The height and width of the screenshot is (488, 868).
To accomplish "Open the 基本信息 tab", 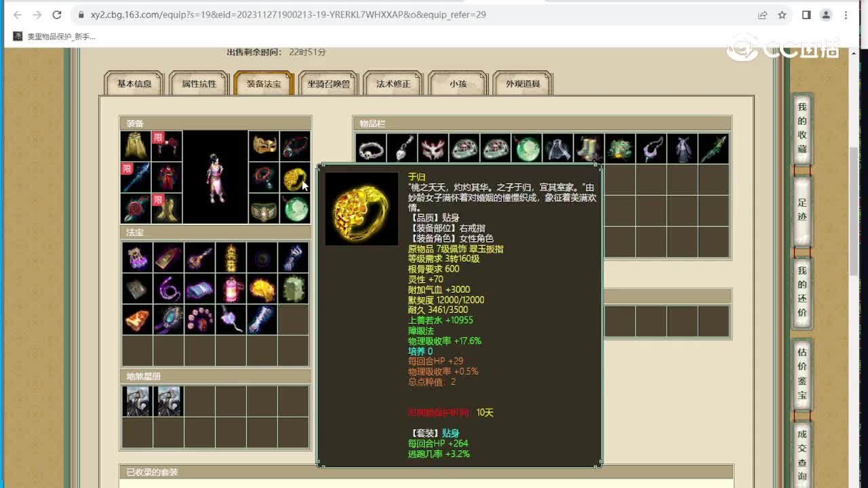I will [134, 84].
